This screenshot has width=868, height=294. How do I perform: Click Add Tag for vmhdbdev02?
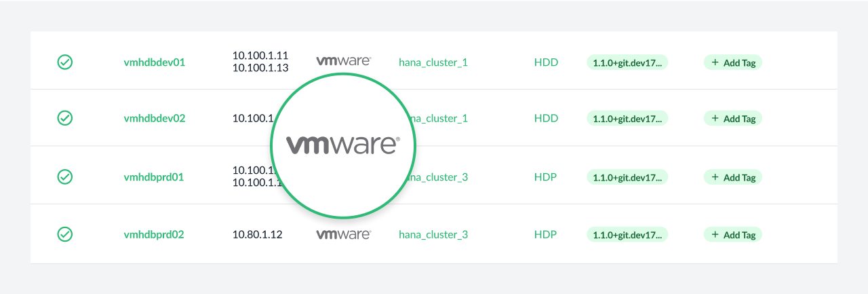pos(733,118)
